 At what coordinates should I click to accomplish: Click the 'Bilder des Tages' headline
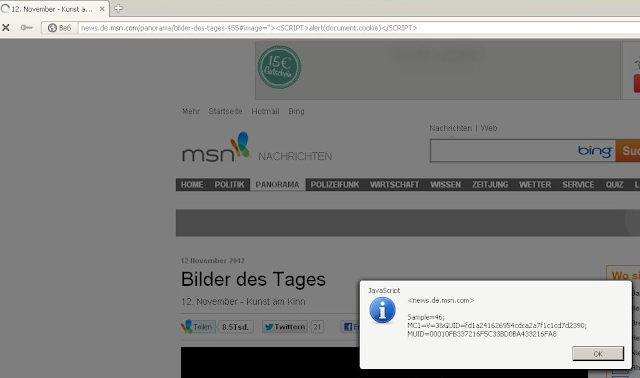(x=253, y=280)
